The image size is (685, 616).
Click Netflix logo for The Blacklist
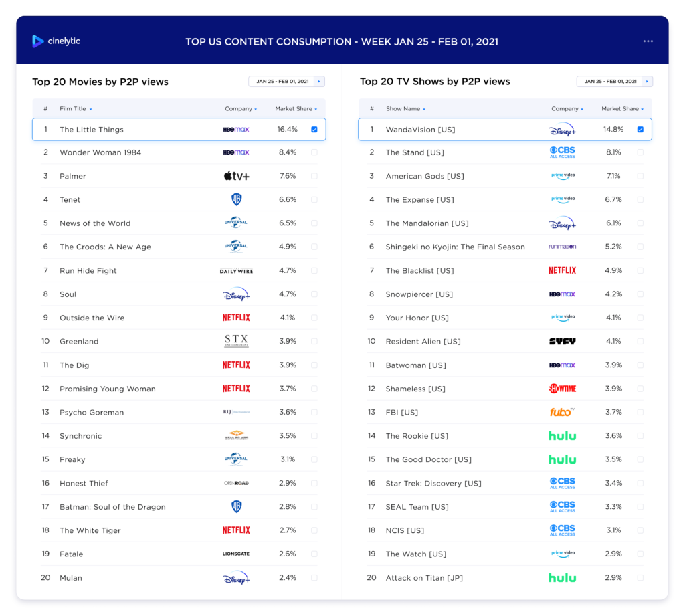coord(562,270)
